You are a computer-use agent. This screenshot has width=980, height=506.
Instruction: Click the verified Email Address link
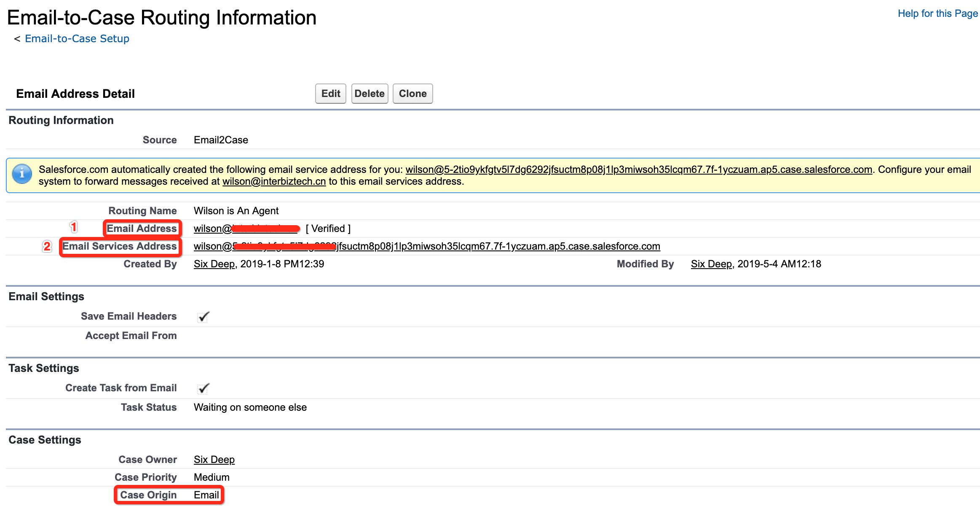246,229
